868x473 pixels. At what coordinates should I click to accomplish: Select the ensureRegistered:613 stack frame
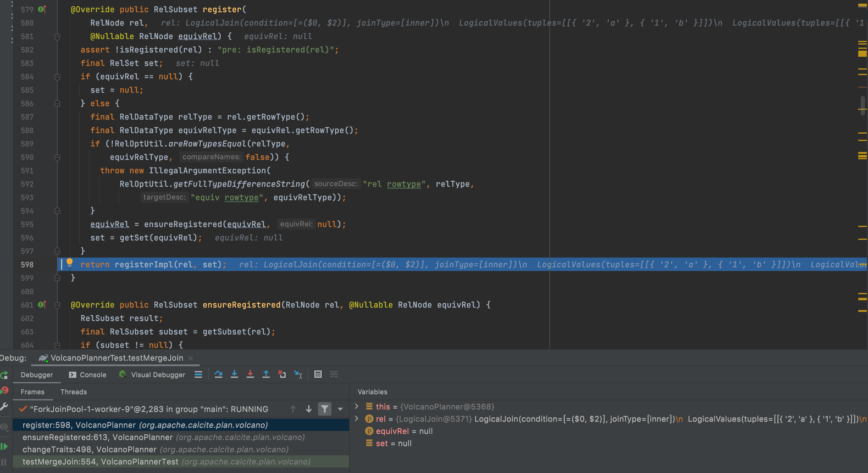click(x=163, y=437)
